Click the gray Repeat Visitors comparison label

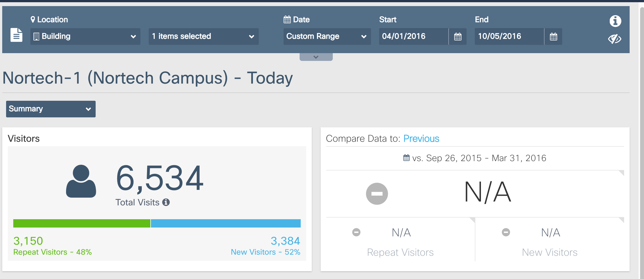(400, 252)
